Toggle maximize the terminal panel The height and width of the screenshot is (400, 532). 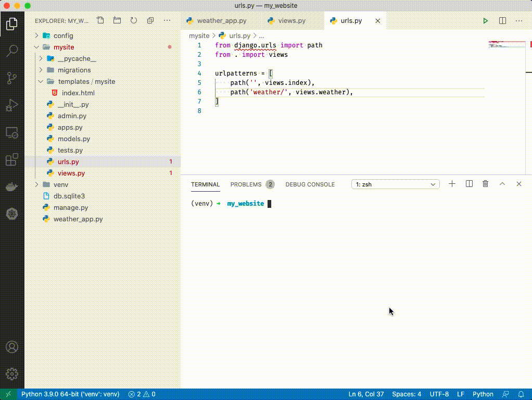[502, 183]
